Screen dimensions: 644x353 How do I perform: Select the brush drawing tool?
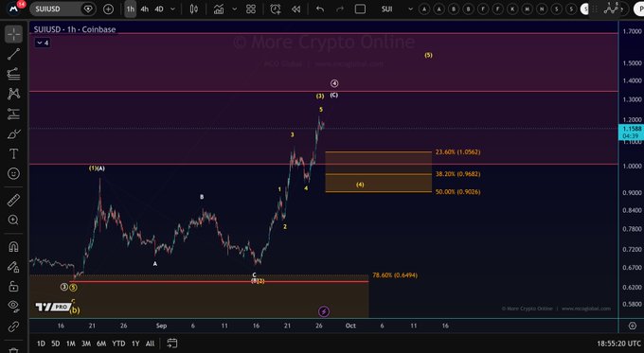click(x=13, y=133)
